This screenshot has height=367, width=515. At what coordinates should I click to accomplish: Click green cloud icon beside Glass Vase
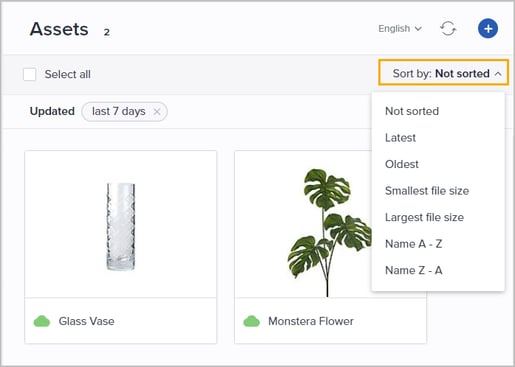coord(42,321)
